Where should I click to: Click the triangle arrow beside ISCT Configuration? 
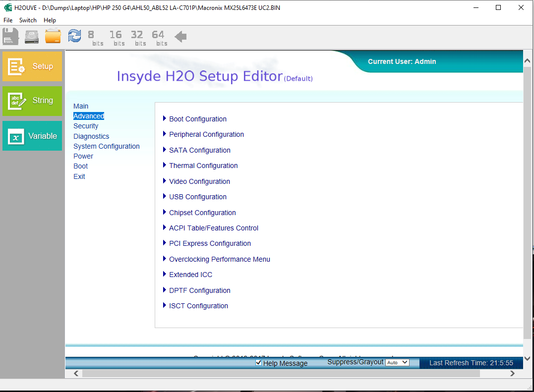(x=165, y=305)
